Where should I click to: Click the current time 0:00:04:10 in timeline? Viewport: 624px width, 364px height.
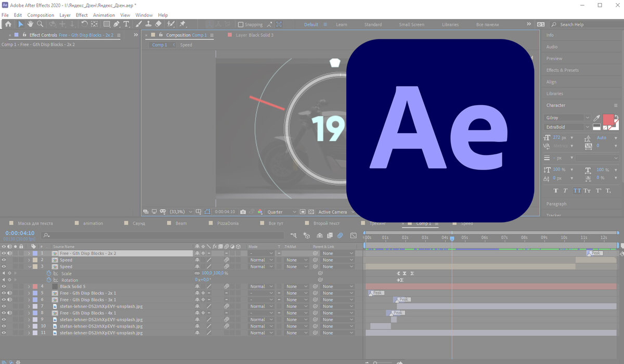20,233
